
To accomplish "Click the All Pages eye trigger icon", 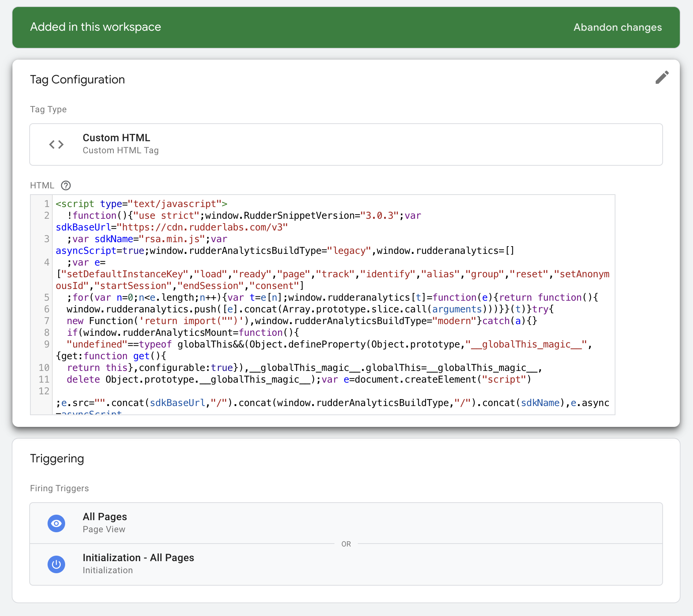I will [x=56, y=523].
